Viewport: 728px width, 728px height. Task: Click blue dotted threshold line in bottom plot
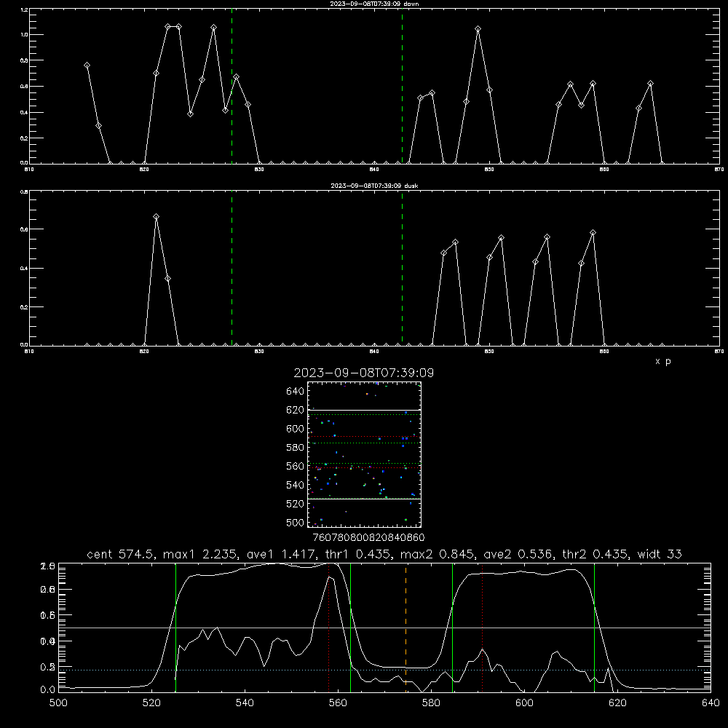coord(384,670)
